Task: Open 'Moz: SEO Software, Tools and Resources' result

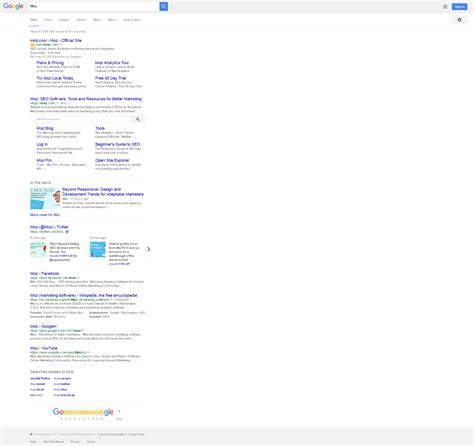Action: point(86,99)
